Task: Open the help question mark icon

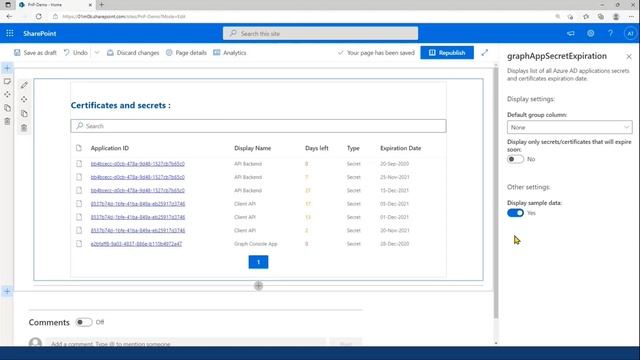Action: click(x=610, y=33)
